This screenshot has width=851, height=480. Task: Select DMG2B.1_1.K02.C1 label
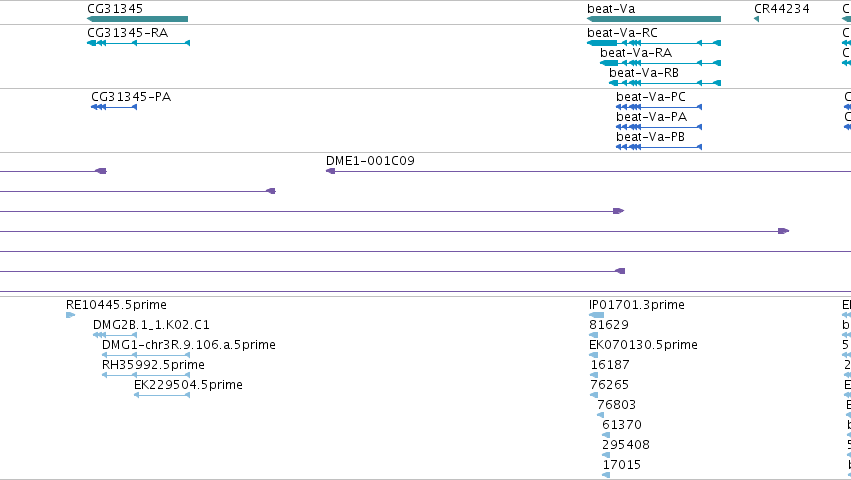pyautogui.click(x=151, y=325)
